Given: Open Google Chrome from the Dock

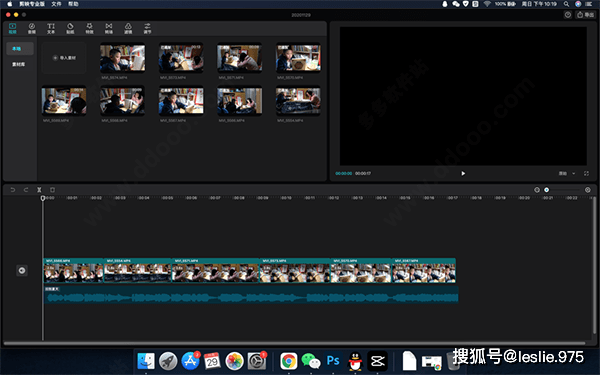Looking at the screenshot, I should click(x=289, y=361).
